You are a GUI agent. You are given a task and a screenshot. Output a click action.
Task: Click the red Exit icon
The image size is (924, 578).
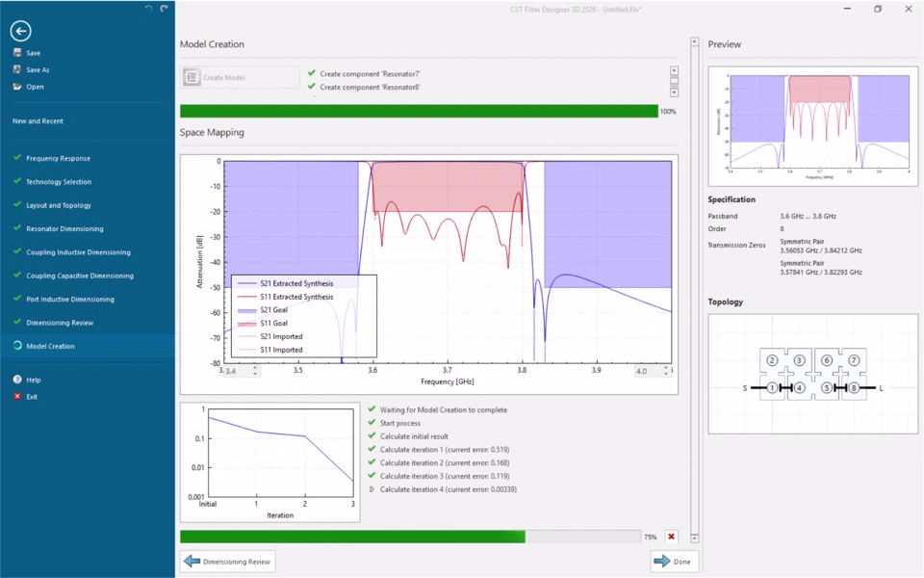[x=17, y=396]
